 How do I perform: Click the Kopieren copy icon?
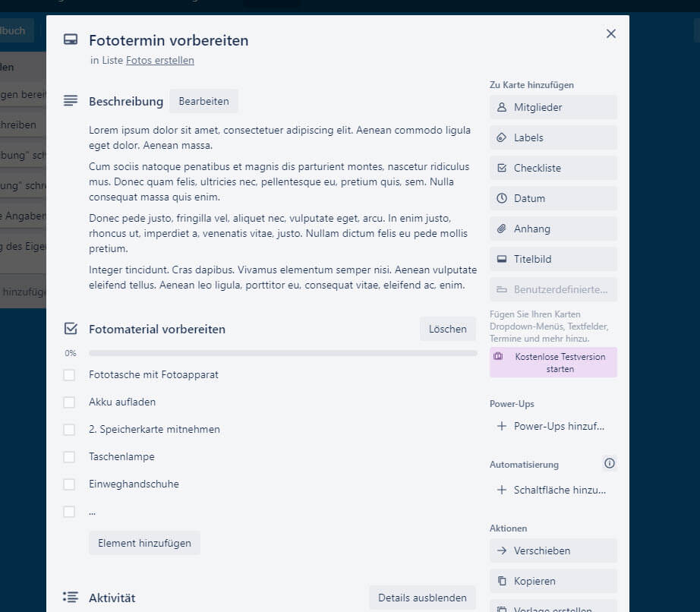[x=501, y=581]
